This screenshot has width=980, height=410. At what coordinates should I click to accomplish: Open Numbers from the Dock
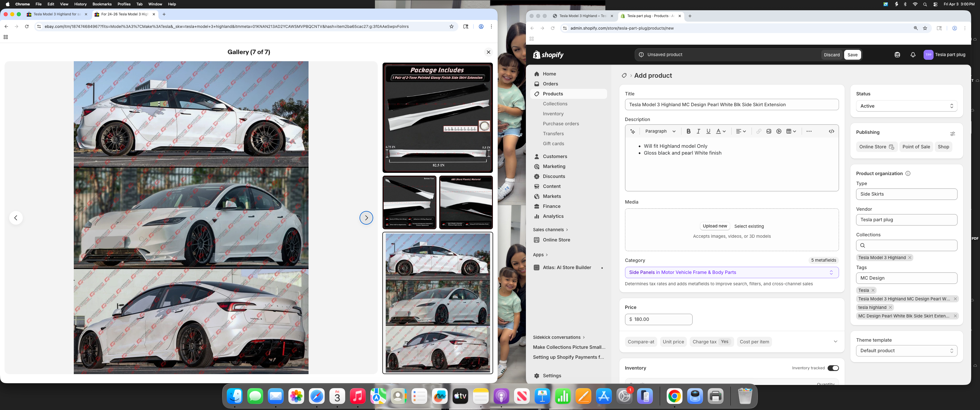click(563, 397)
